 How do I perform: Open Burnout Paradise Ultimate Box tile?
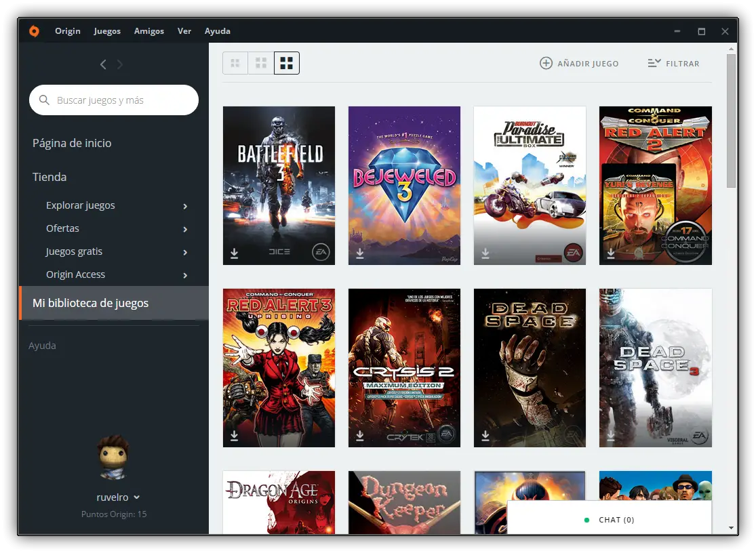(x=530, y=186)
